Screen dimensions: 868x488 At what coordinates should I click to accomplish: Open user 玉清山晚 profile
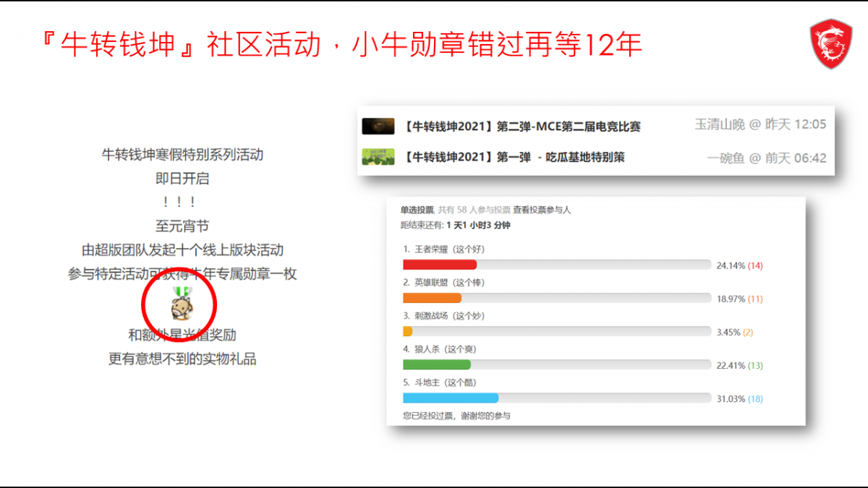(719, 124)
